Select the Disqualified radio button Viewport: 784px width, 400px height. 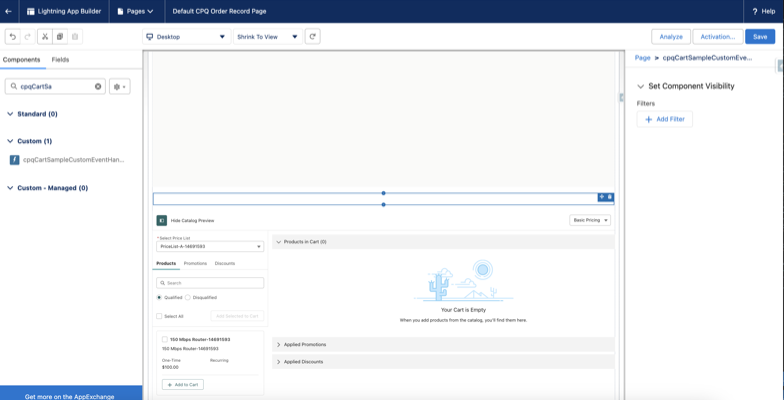click(x=188, y=298)
